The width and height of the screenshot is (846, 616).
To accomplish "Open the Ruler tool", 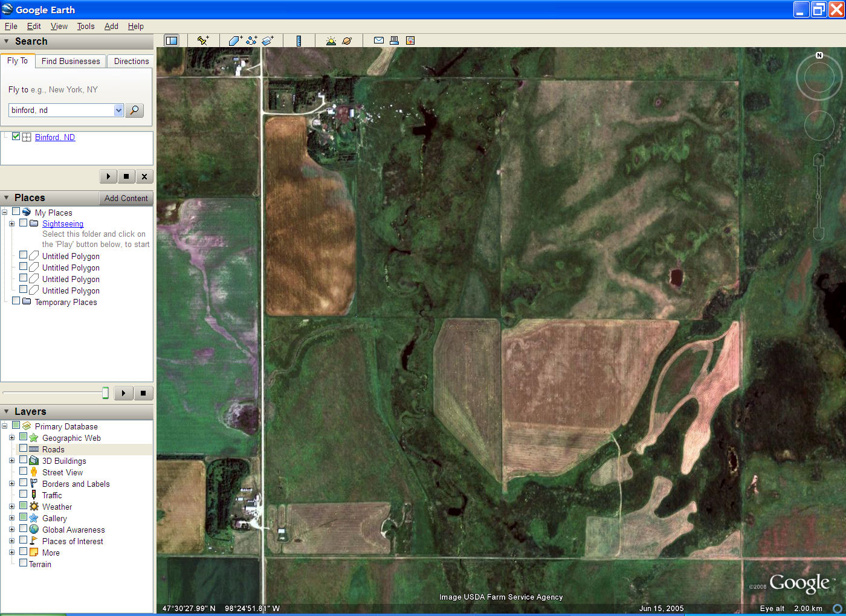I will coord(299,40).
